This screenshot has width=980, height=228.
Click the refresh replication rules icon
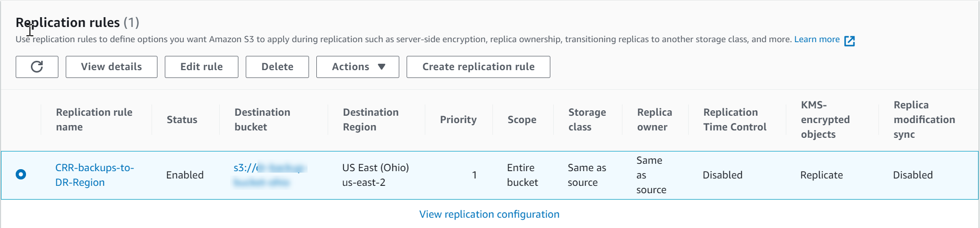coord(37,67)
